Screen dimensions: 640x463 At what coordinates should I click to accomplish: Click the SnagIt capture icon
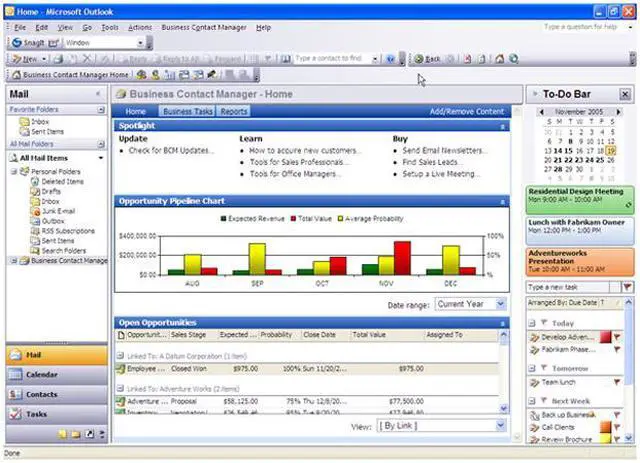[x=17, y=42]
